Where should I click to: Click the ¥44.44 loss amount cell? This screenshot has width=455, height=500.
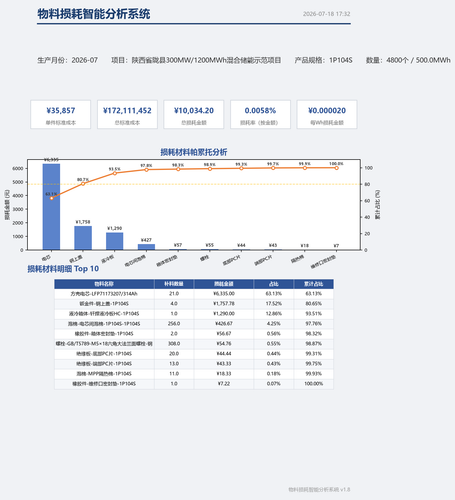(x=224, y=354)
